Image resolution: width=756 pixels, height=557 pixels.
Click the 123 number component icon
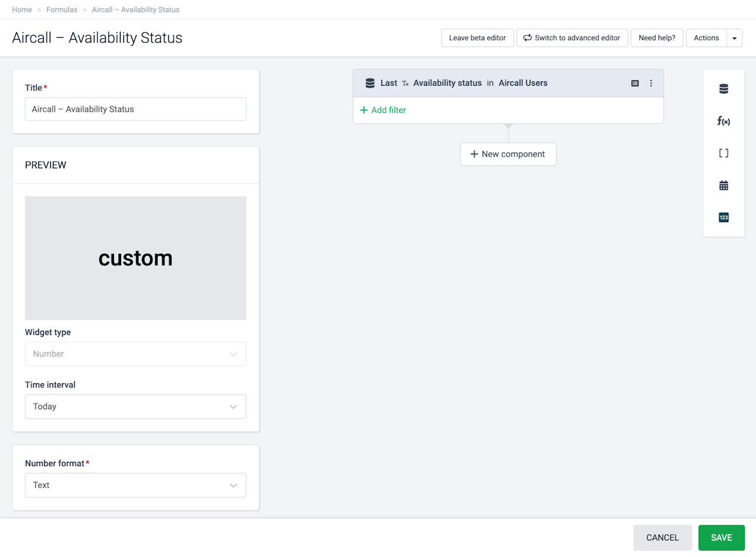pyautogui.click(x=724, y=217)
